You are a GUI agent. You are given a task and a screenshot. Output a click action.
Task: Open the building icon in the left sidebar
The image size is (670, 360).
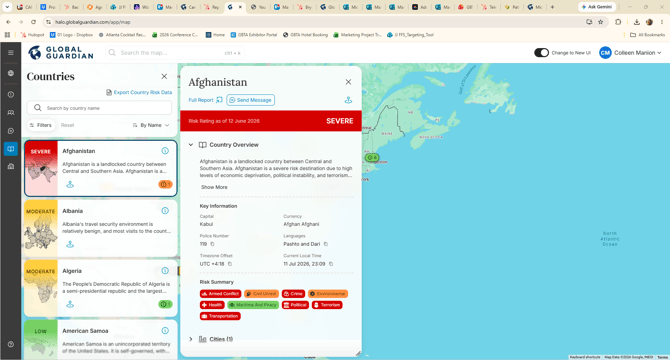(11, 167)
